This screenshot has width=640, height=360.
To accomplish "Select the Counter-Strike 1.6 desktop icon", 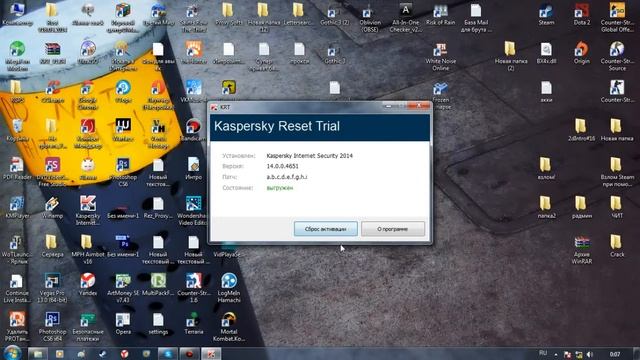I will click(x=193, y=288).
